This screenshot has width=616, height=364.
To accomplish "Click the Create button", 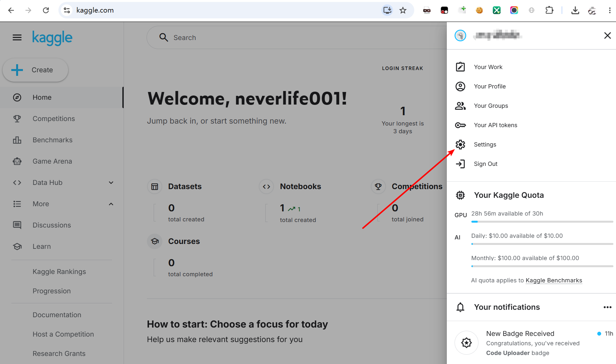I will [36, 70].
